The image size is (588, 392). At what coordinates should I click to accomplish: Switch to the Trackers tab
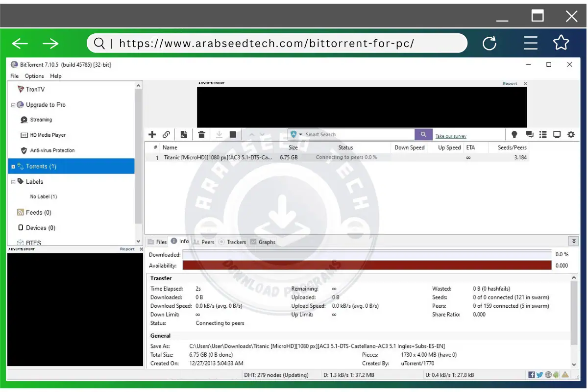pyautogui.click(x=236, y=241)
